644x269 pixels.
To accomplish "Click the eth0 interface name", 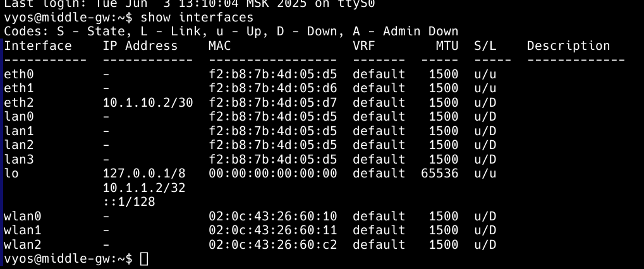I will (19, 75).
